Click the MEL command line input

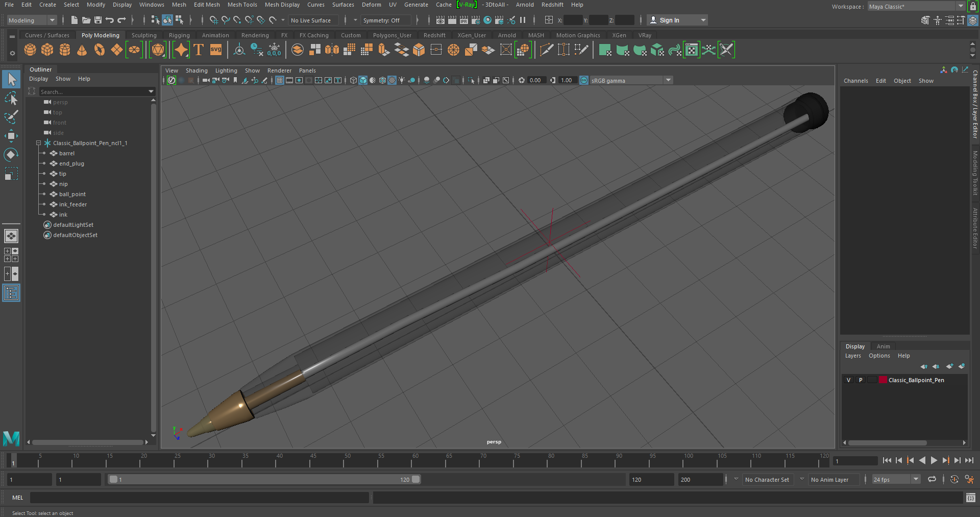tap(199, 498)
